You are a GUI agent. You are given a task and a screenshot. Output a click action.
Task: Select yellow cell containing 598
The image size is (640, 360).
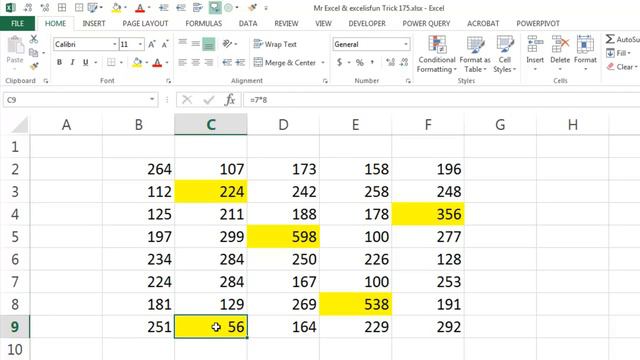(283, 237)
